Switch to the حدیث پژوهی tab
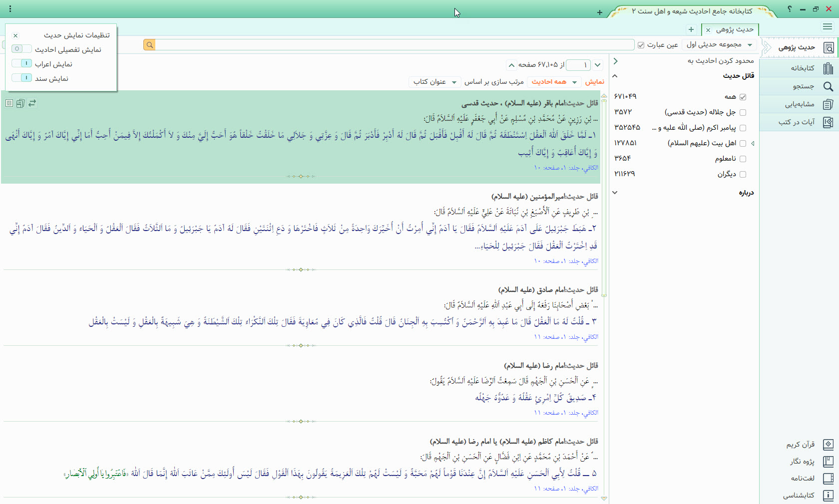The width and height of the screenshot is (839, 504). 734,29
